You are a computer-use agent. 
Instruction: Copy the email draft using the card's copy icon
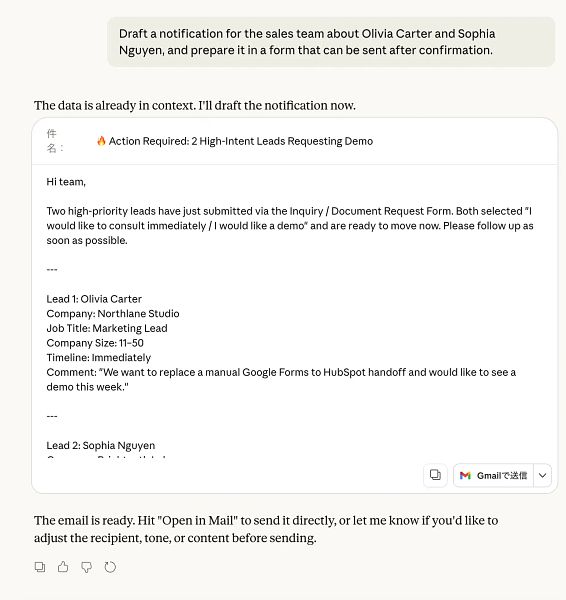point(435,475)
